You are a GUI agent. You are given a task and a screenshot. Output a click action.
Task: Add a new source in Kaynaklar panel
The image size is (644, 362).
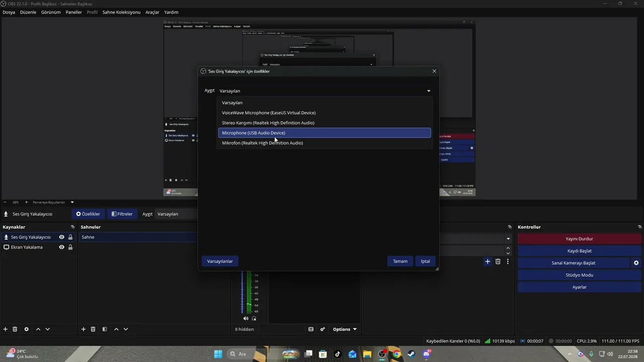pyautogui.click(x=6, y=329)
